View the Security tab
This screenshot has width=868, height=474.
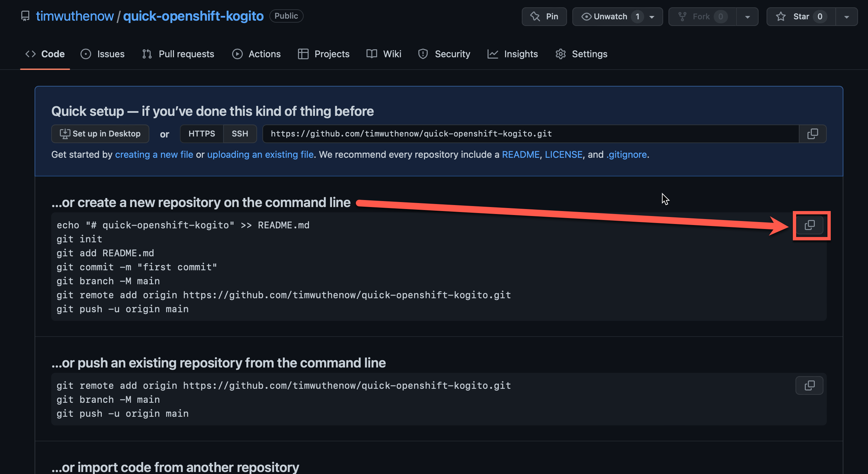(x=444, y=54)
